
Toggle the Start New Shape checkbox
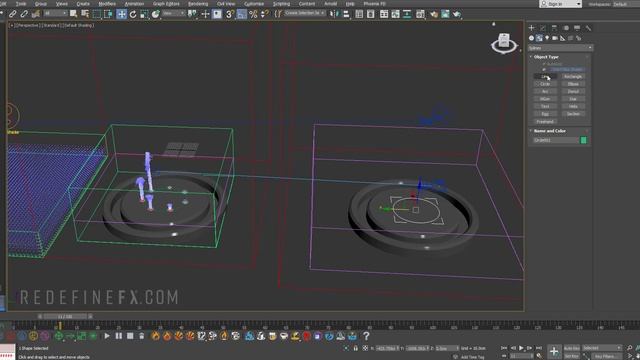544,69
